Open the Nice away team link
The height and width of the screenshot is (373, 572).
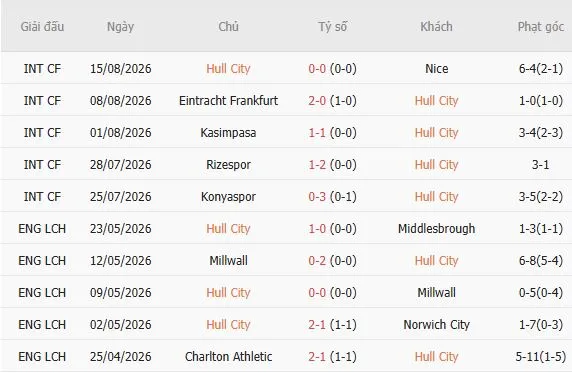point(436,69)
